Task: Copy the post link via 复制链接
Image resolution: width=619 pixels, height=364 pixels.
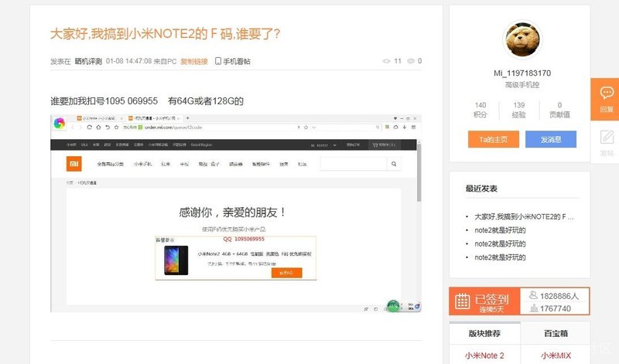Action: pos(194,61)
